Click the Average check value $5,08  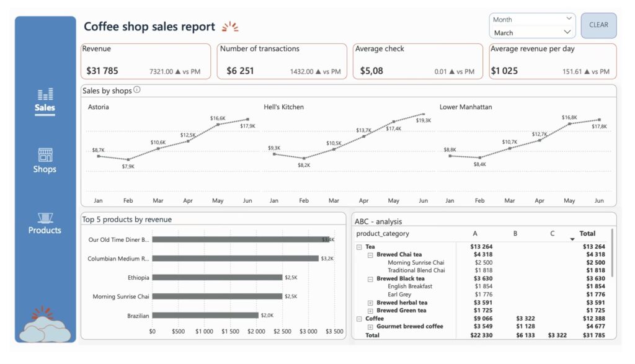(x=371, y=71)
